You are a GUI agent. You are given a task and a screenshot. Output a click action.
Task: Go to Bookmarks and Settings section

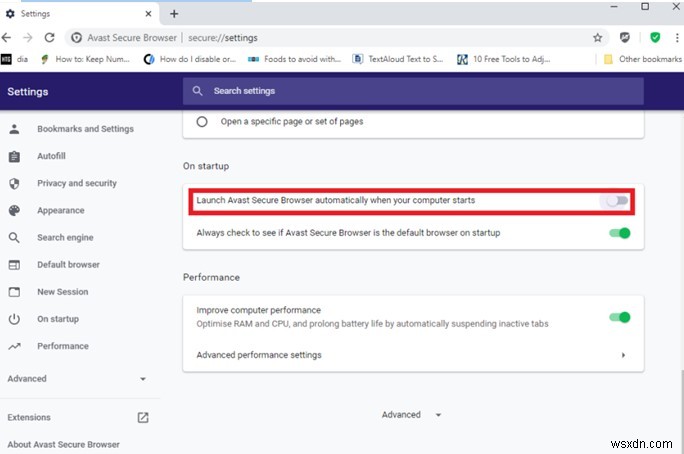86,129
